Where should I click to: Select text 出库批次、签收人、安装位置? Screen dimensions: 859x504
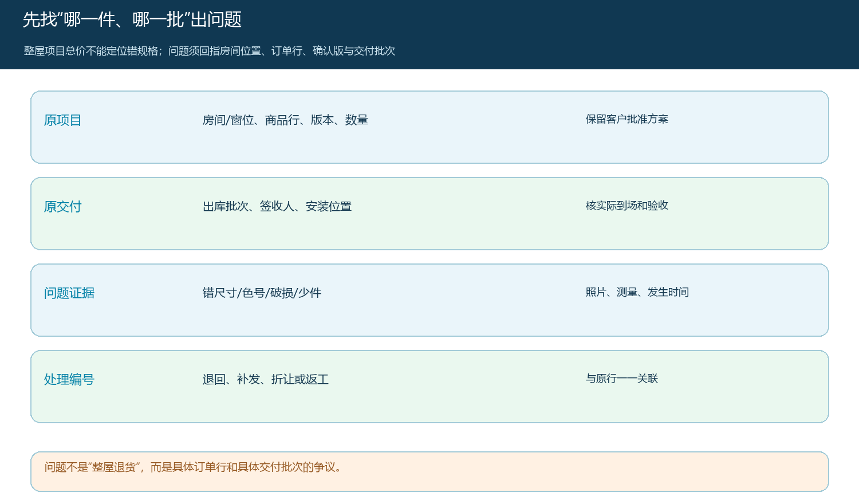[x=277, y=206]
